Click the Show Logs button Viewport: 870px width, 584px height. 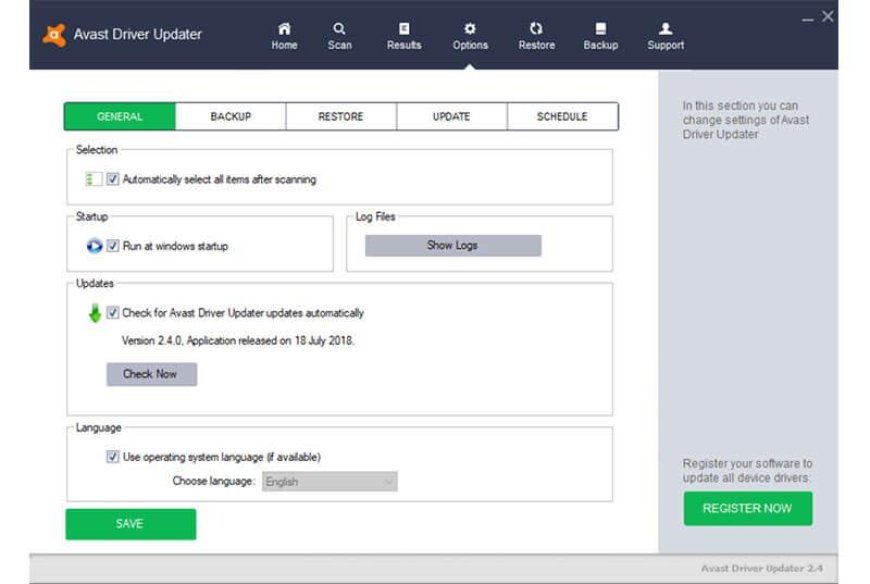(453, 245)
